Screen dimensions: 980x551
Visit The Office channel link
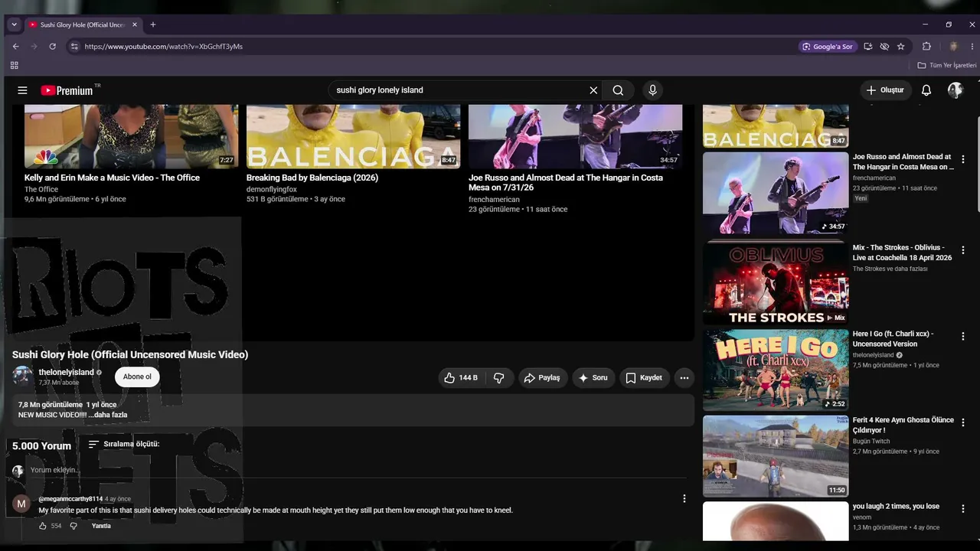click(x=41, y=189)
